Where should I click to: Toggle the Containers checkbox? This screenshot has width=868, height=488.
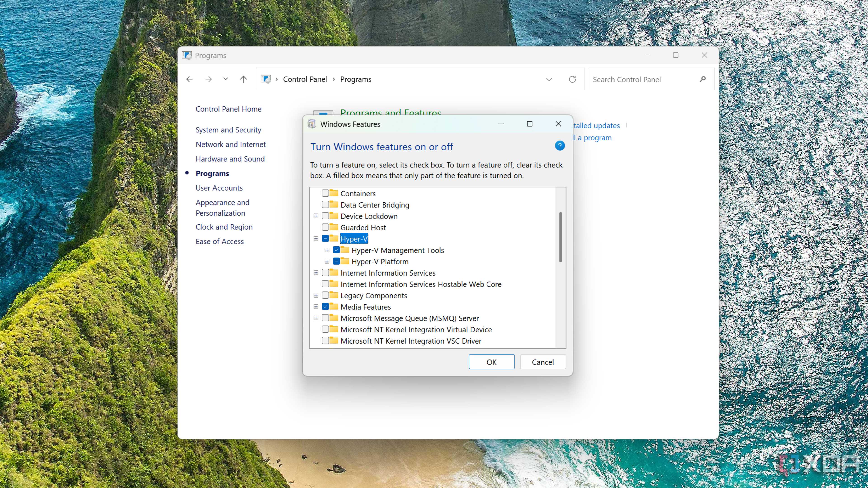click(325, 193)
